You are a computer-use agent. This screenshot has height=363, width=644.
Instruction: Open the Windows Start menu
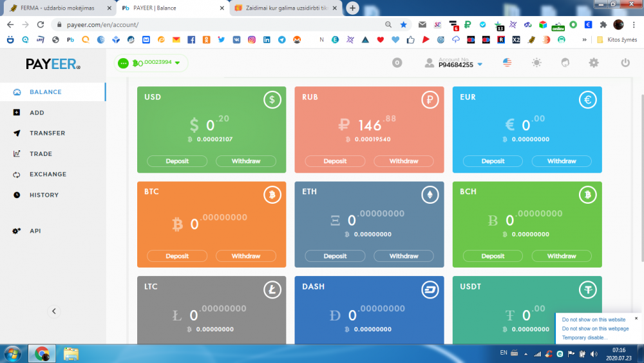click(x=12, y=354)
